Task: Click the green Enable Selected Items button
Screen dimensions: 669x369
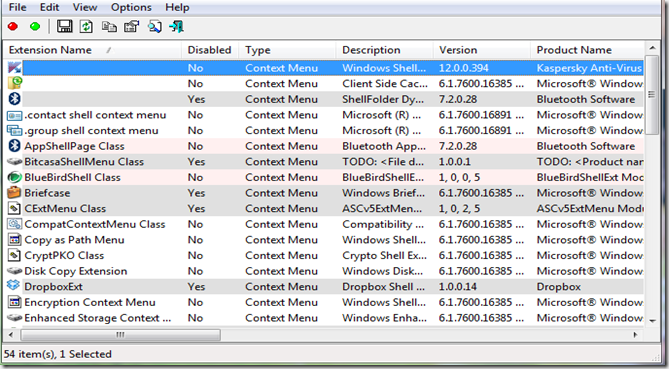Action: click(35, 27)
